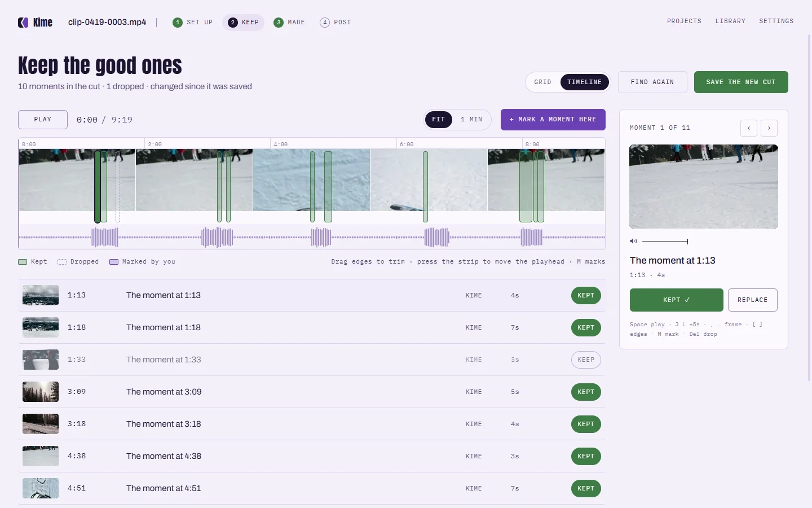The image size is (812, 508).
Task: Open Projects in top navigation
Action: point(685,21)
